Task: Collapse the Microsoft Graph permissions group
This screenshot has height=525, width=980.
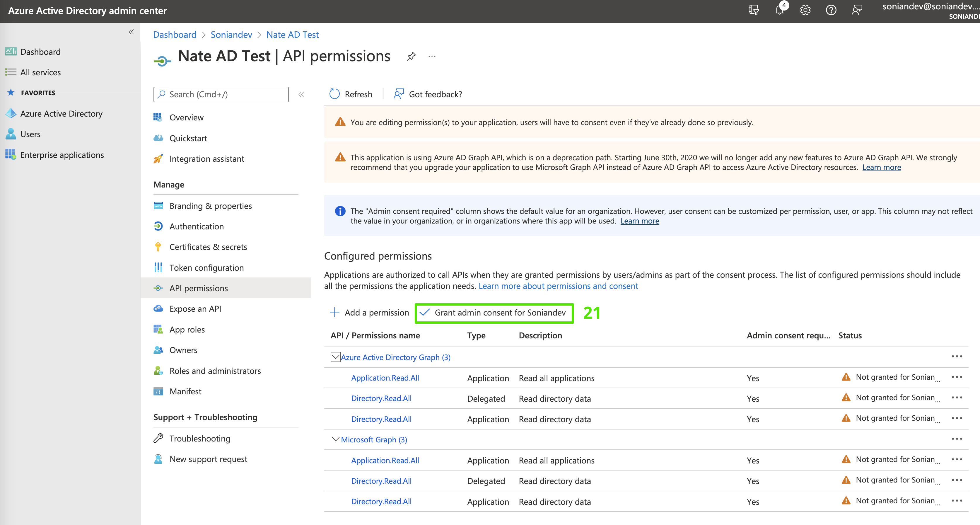Action: point(335,439)
